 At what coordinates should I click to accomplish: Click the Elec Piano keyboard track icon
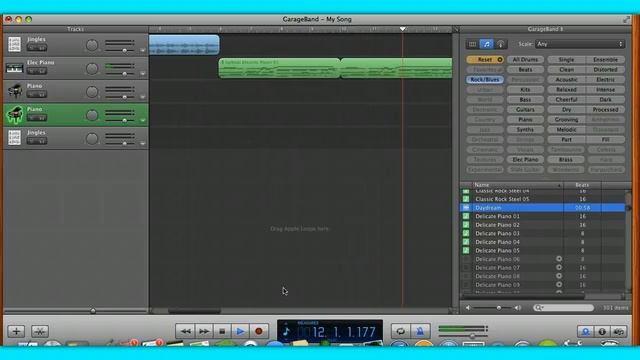14,68
